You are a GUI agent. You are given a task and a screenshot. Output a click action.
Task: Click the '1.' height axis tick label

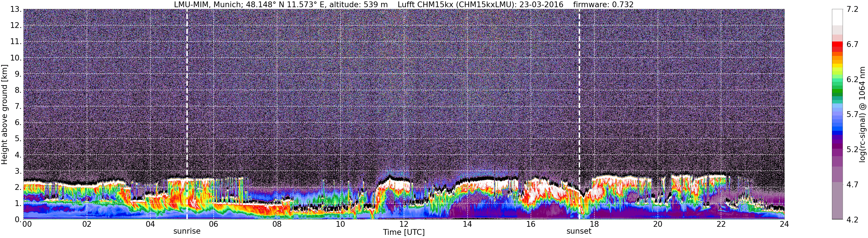(18, 203)
